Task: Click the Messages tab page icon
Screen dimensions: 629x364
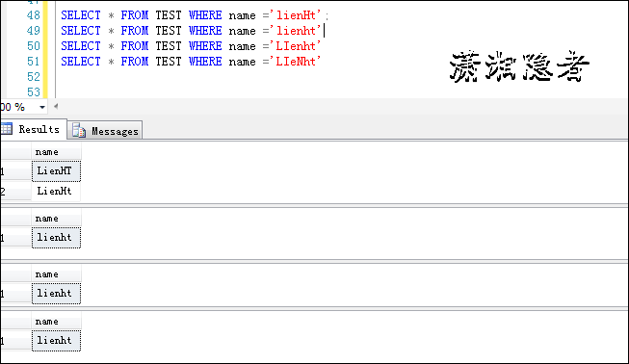Action: [79, 131]
